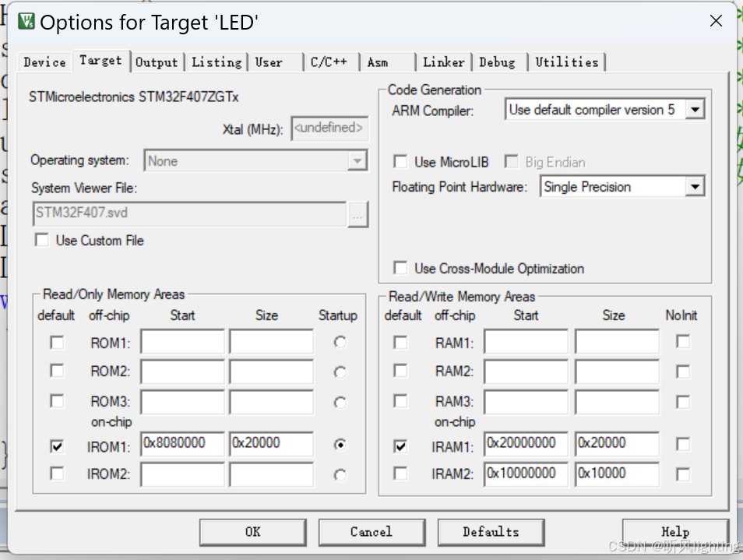
Task: Enable Use Cross-Module Optimization checkbox
Action: point(400,268)
